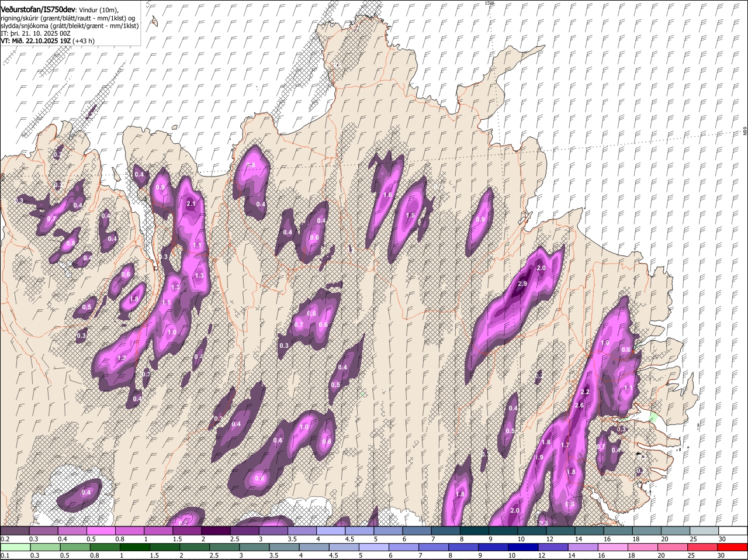Click the upper legend label 12
748x560 pixels.
coord(549,539)
